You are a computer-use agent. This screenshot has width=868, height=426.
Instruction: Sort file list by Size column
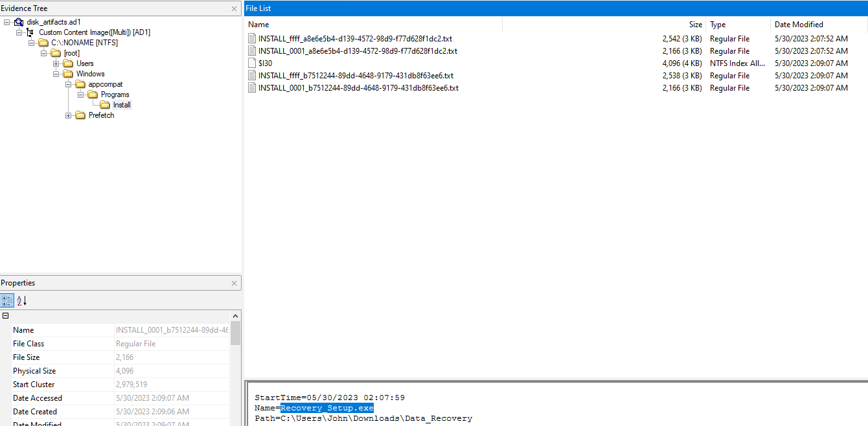[695, 25]
